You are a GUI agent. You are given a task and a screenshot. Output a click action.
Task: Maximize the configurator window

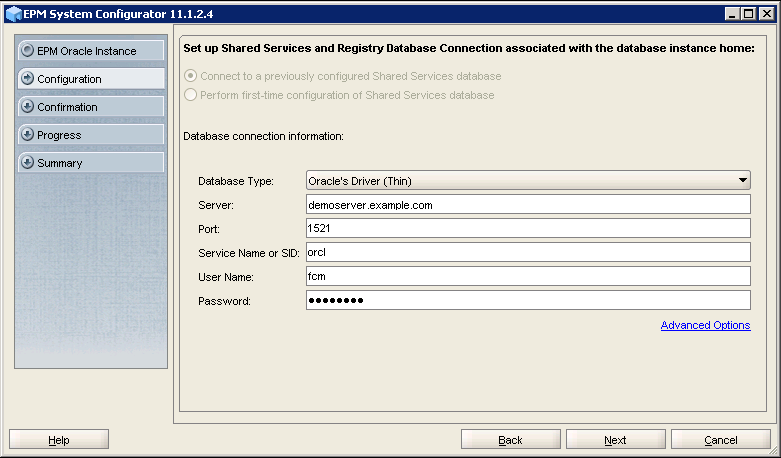tap(749, 13)
